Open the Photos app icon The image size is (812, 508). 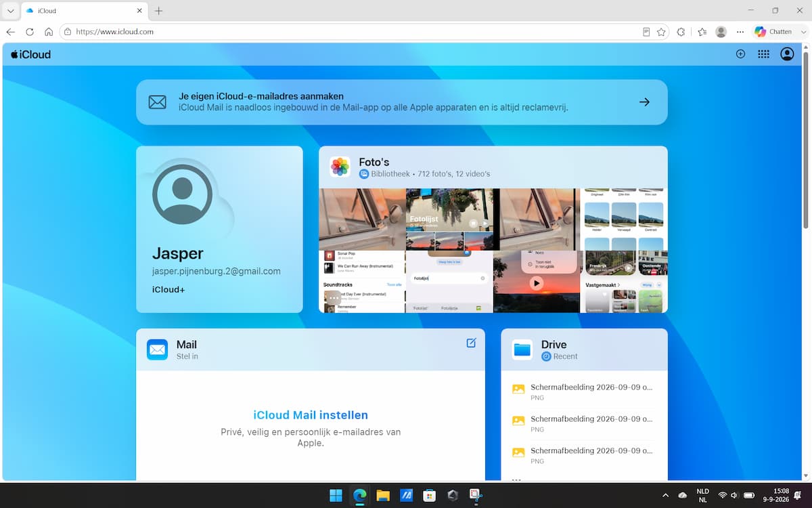[340, 167]
